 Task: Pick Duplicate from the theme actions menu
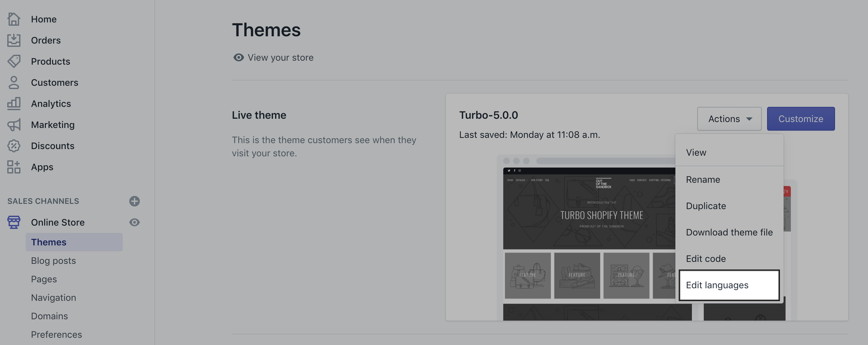[706, 206]
